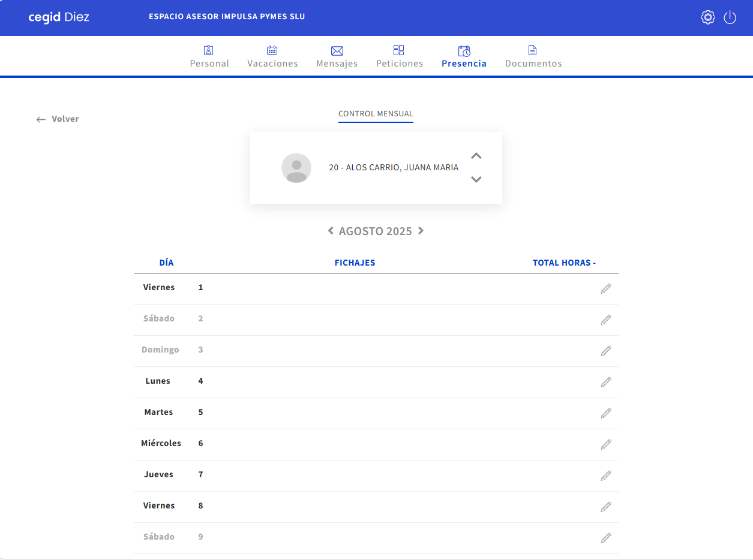Click the settings gear icon
The image size is (753, 560).
(708, 17)
